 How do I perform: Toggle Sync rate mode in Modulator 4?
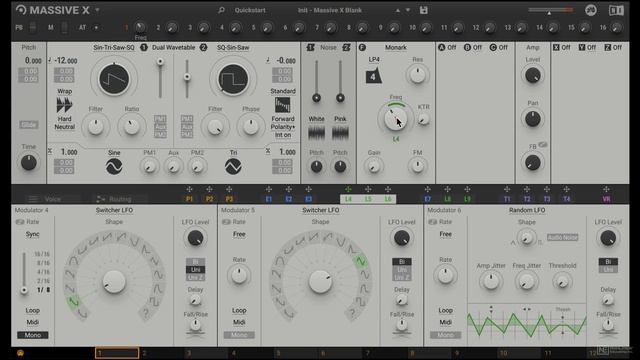tap(33, 234)
